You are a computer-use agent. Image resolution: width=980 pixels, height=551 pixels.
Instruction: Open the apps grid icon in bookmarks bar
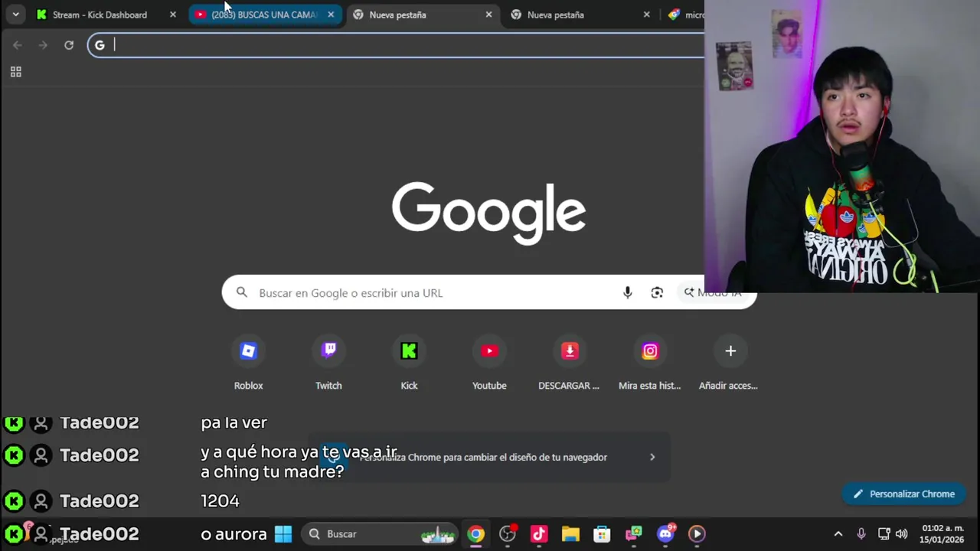pyautogui.click(x=15, y=72)
